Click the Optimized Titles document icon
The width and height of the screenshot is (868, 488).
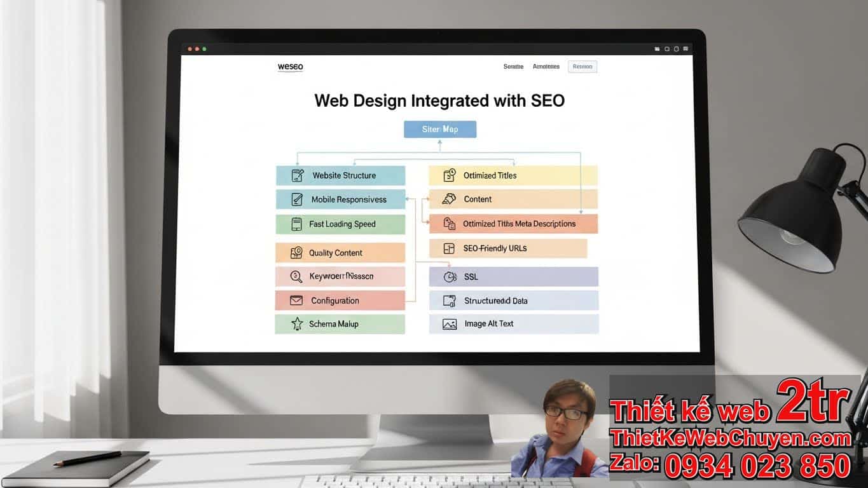450,175
